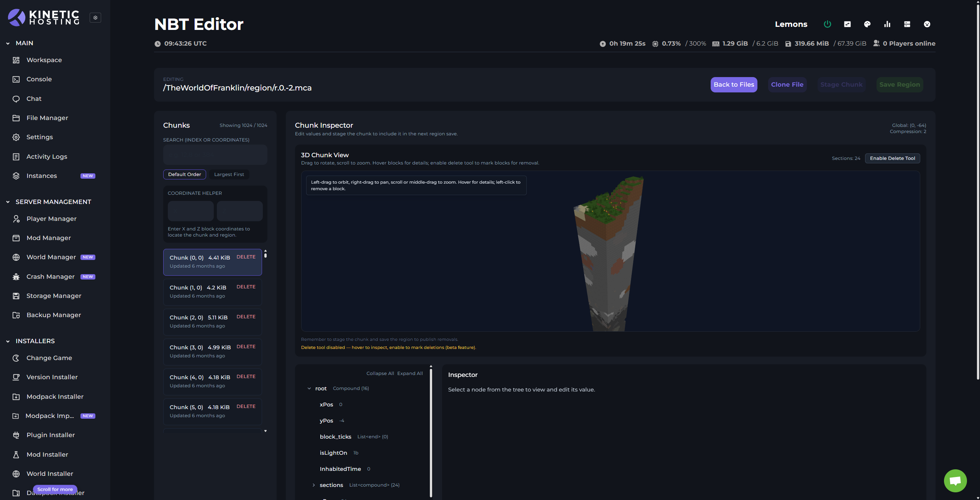Open the live chat bubble button

(x=955, y=480)
